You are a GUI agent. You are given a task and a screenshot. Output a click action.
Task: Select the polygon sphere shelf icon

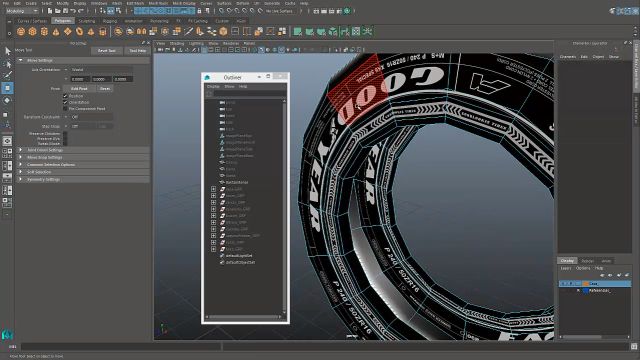(21, 31)
